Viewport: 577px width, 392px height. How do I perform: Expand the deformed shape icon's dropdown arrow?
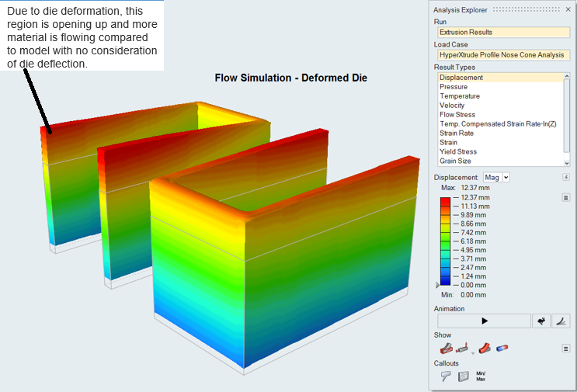[x=473, y=352]
